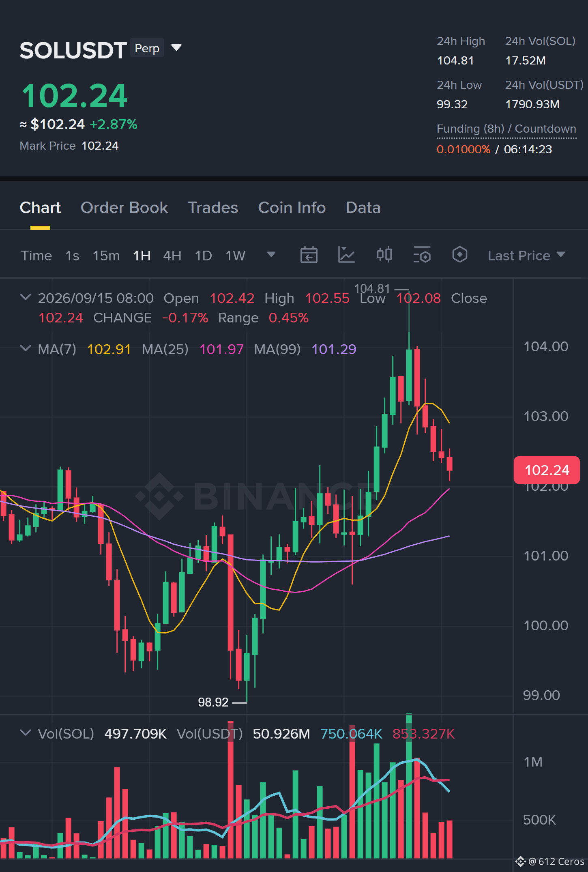The width and height of the screenshot is (588, 872).
Task: Select the candlestick chart type icon
Action: coord(384,255)
